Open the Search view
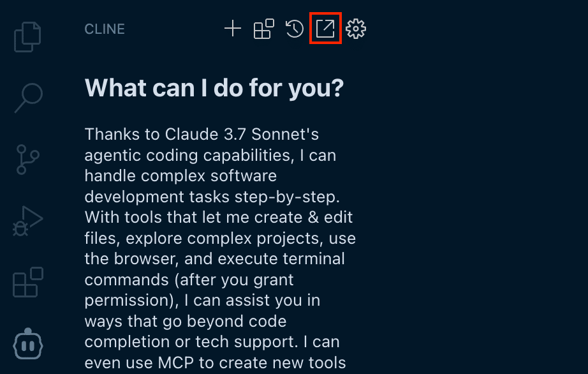 pyautogui.click(x=28, y=98)
